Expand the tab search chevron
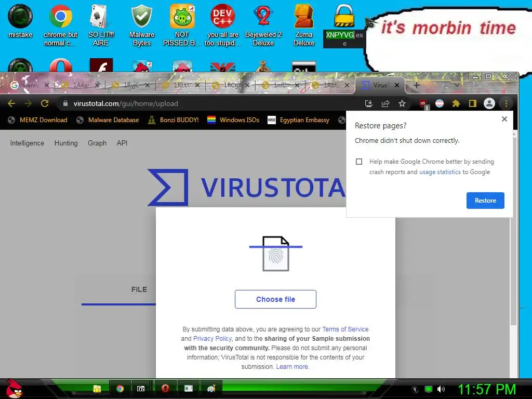Screen dimensions: 532x399 tap(457, 85)
